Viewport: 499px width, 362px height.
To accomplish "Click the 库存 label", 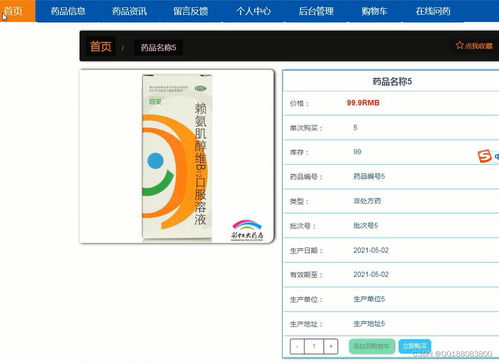I will click(299, 152).
